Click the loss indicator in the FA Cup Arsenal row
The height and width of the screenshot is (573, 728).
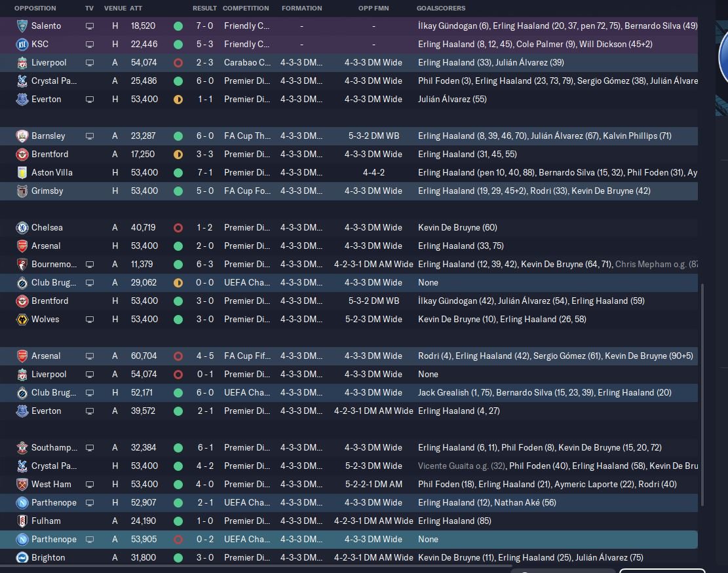pyautogui.click(x=178, y=356)
